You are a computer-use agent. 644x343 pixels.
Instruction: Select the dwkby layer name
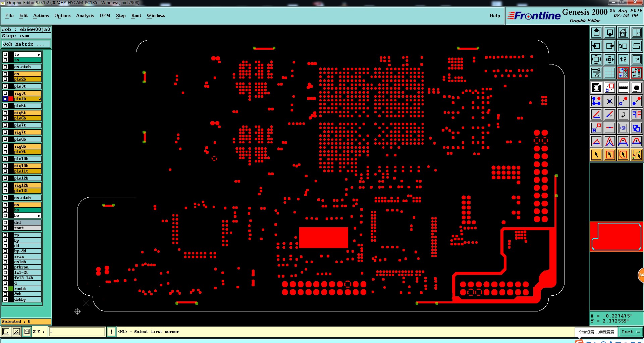pyautogui.click(x=27, y=299)
